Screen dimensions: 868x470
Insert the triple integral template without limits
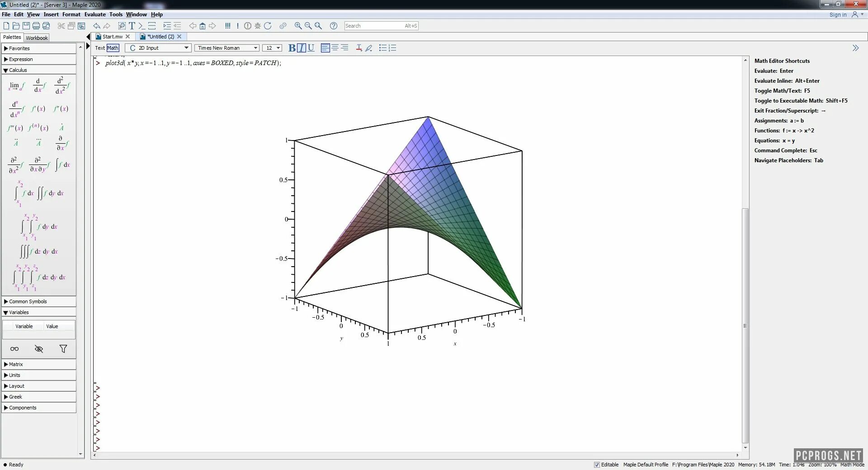[x=39, y=251]
